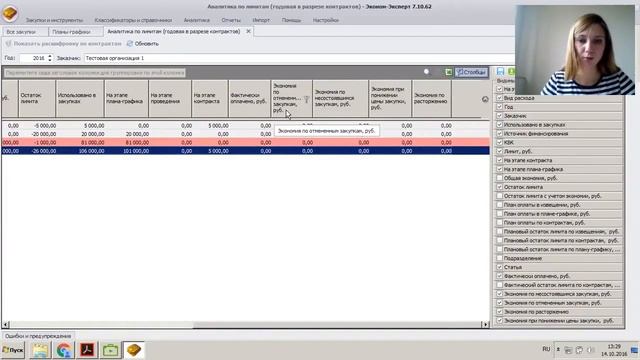Image resolution: width=640 pixels, height=360 pixels.
Task: Click the Excel export icon in grid toolbar
Action: tap(449, 72)
